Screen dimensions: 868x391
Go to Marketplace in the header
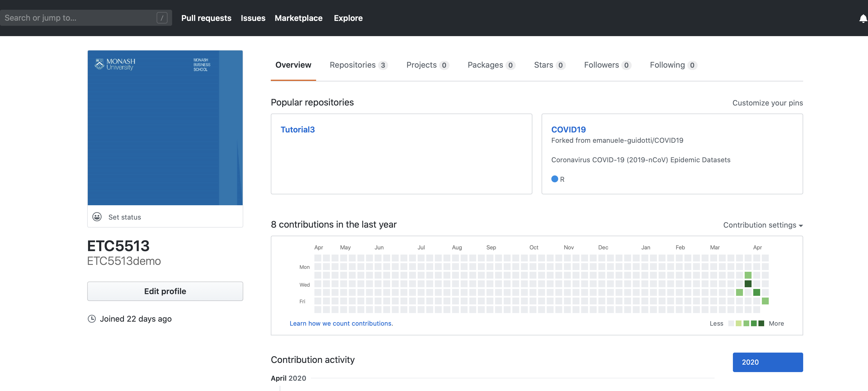click(x=298, y=18)
